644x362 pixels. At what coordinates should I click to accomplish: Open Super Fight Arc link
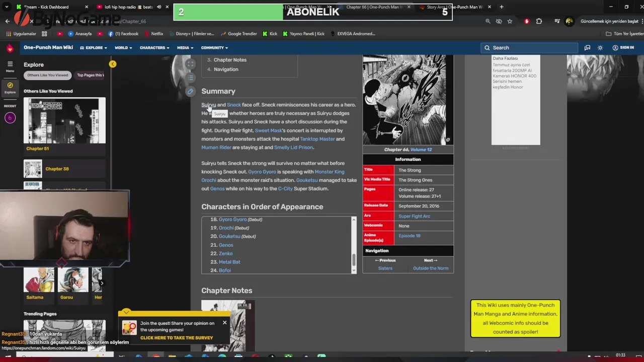414,216
